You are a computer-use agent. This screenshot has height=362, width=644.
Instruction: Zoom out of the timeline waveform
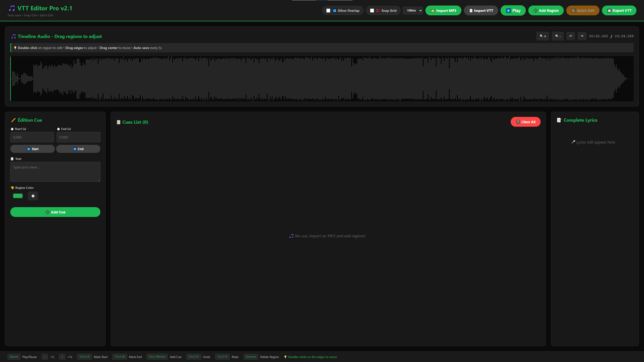tap(557, 36)
